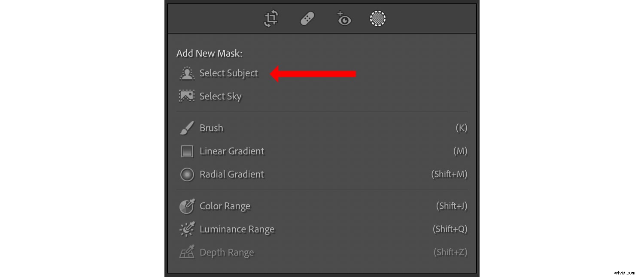
Task: Select the Brush masking tool icon
Action: [187, 128]
